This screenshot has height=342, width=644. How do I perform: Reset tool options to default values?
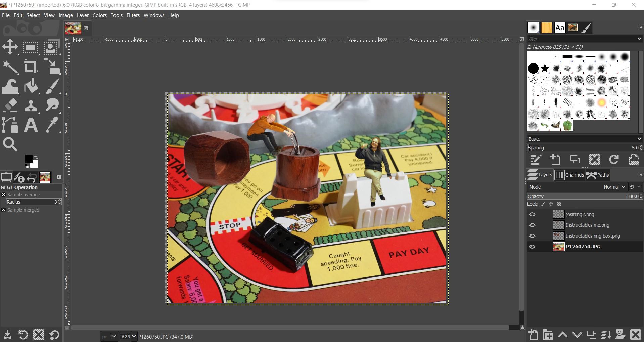pyautogui.click(x=54, y=335)
